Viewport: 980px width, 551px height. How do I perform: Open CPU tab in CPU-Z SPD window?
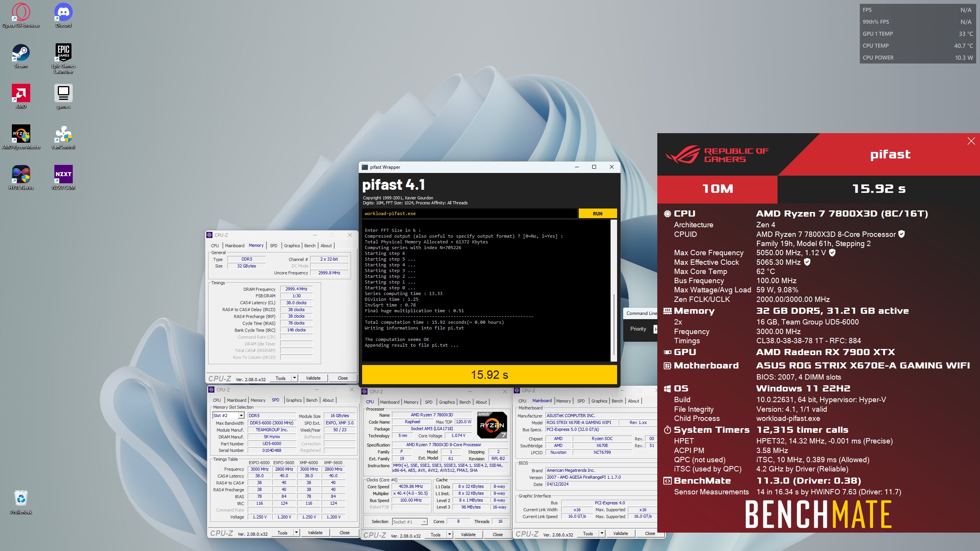(217, 400)
